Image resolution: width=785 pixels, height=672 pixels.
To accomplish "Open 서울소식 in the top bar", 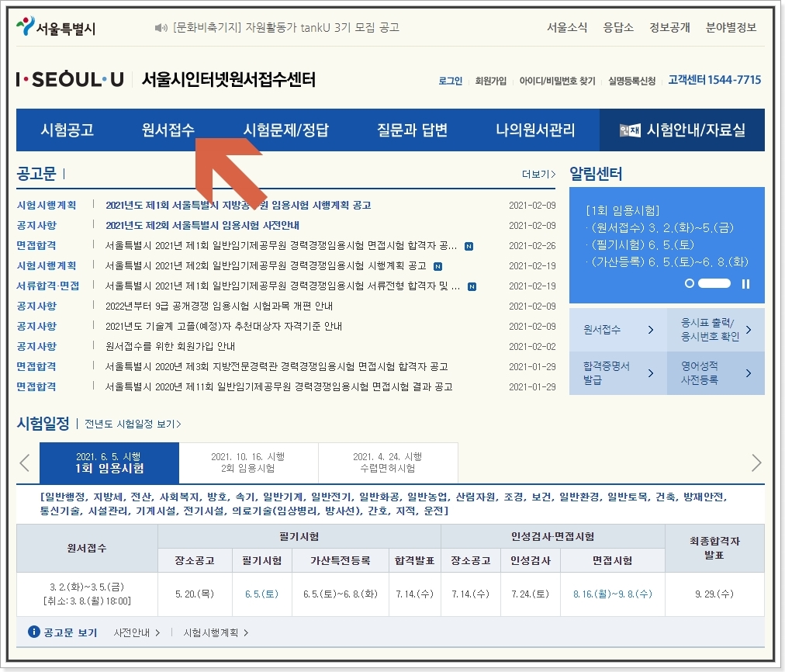I will click(x=567, y=27).
